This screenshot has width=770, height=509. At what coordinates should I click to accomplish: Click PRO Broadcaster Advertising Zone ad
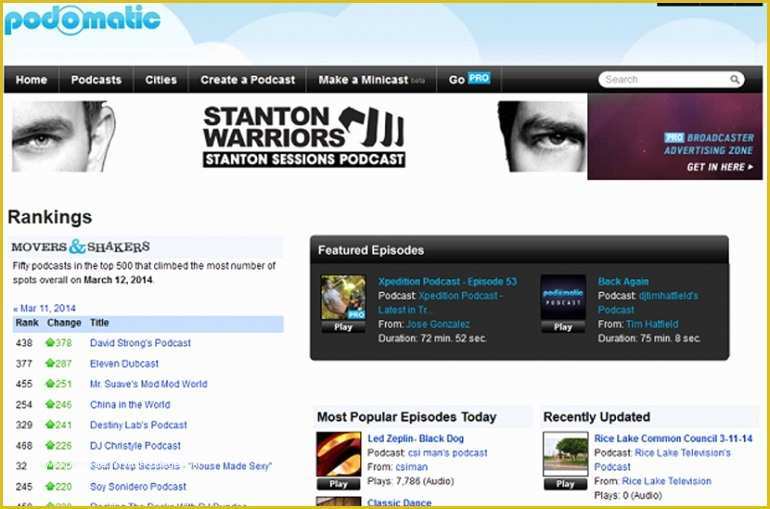click(675, 136)
